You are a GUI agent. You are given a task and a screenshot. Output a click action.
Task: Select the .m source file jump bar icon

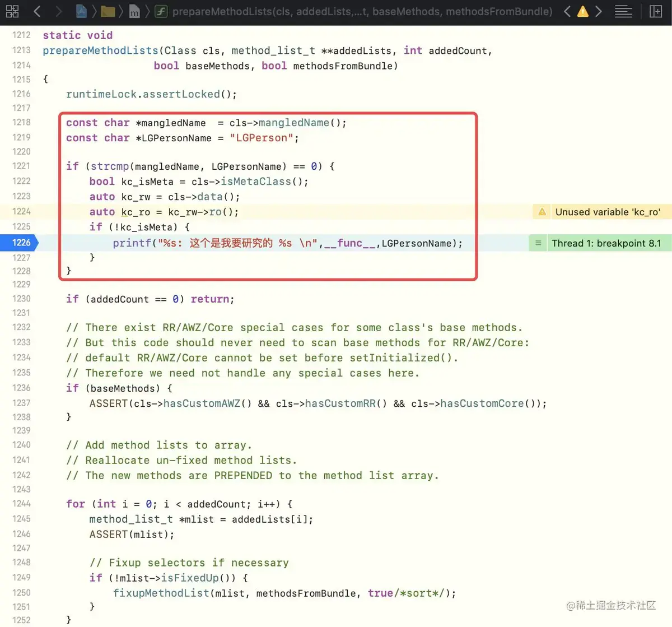[134, 11]
